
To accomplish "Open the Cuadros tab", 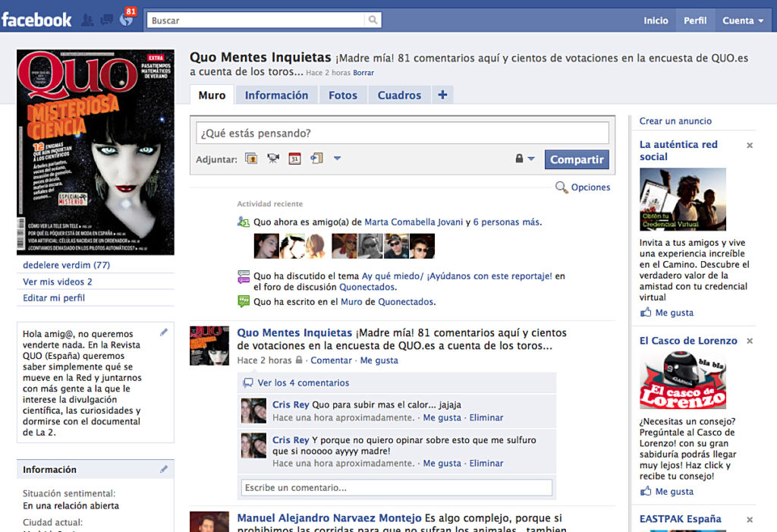I will click(x=399, y=95).
